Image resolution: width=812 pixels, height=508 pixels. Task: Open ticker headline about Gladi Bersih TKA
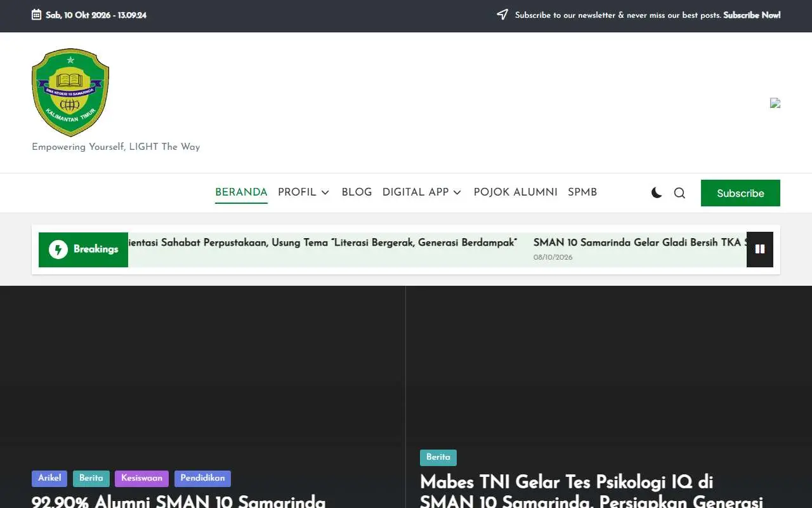click(640, 243)
